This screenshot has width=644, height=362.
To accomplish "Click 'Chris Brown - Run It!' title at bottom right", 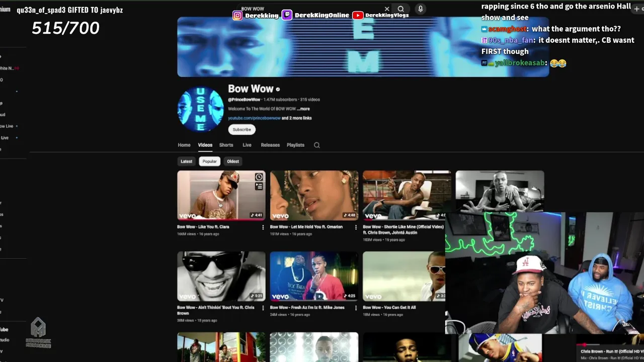I will [612, 351].
